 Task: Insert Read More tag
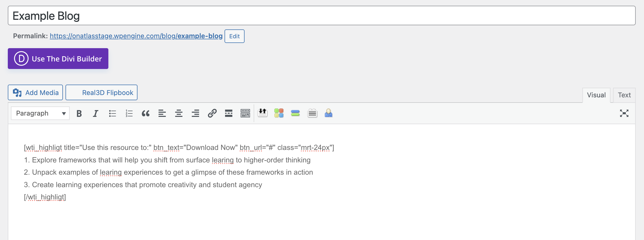(x=229, y=113)
